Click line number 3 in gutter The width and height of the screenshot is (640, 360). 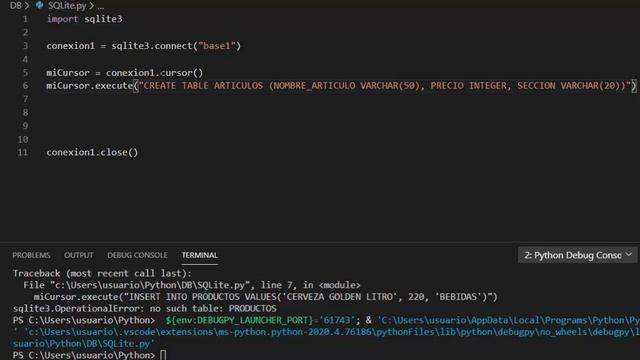coord(25,46)
